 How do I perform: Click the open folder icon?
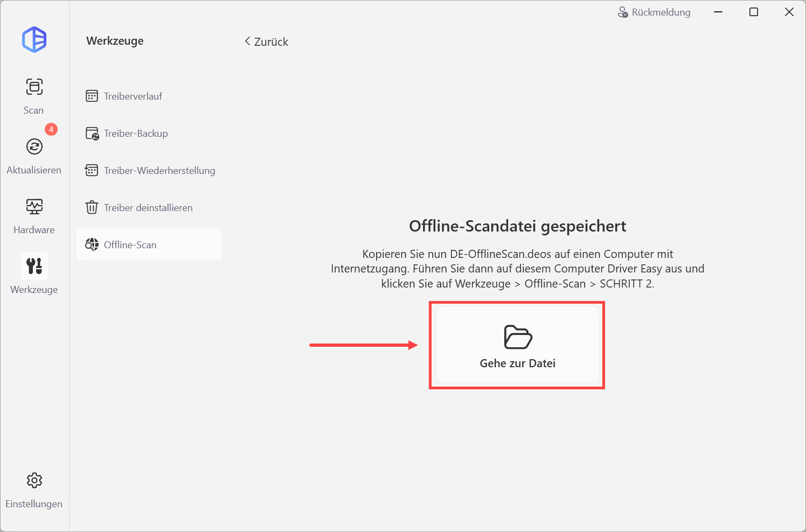518,337
